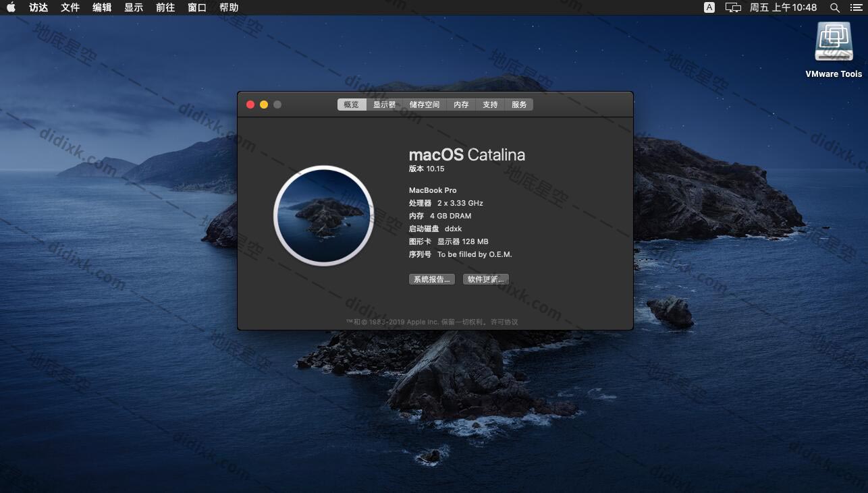Close the About This Mac window
The width and height of the screenshot is (868, 493).
[250, 105]
